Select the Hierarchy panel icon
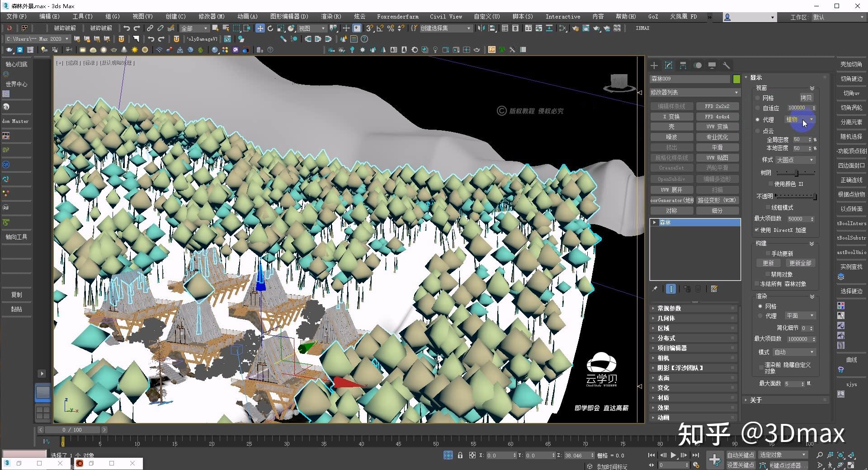868x470 pixels. tap(683, 66)
